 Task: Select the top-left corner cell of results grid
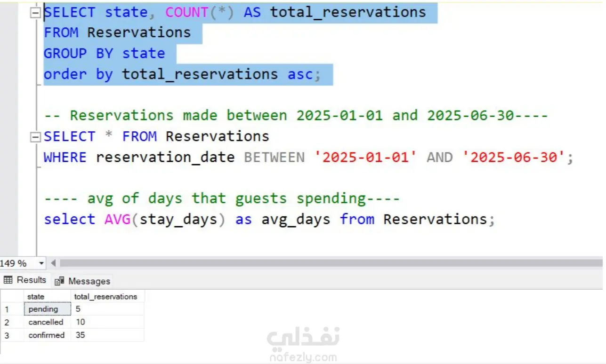(12, 297)
